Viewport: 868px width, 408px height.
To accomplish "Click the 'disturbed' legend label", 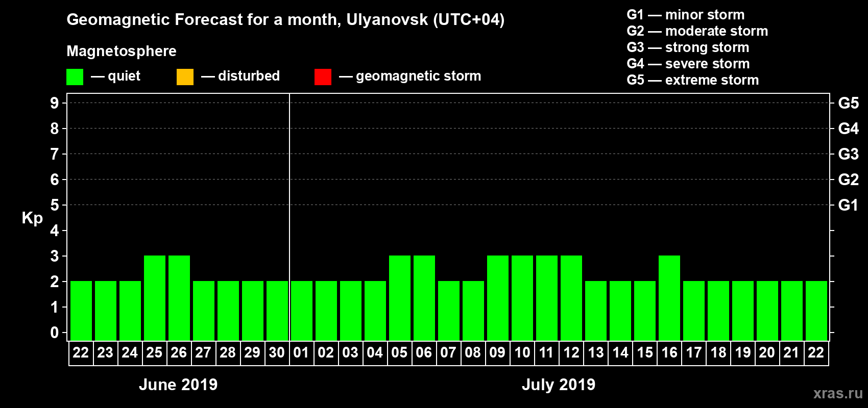I will (x=249, y=76).
